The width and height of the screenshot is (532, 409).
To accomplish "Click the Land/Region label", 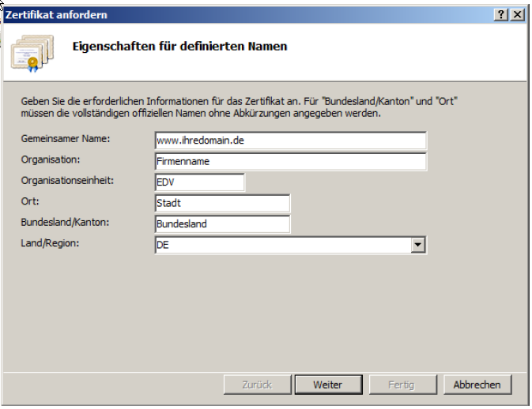I will [50, 243].
